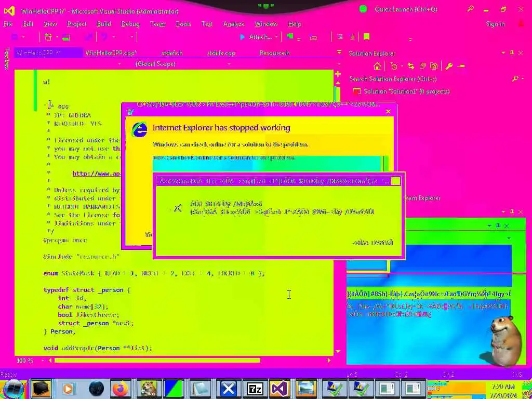Click the new project icon in the toolbar
The image size is (532, 399).
point(48,37)
